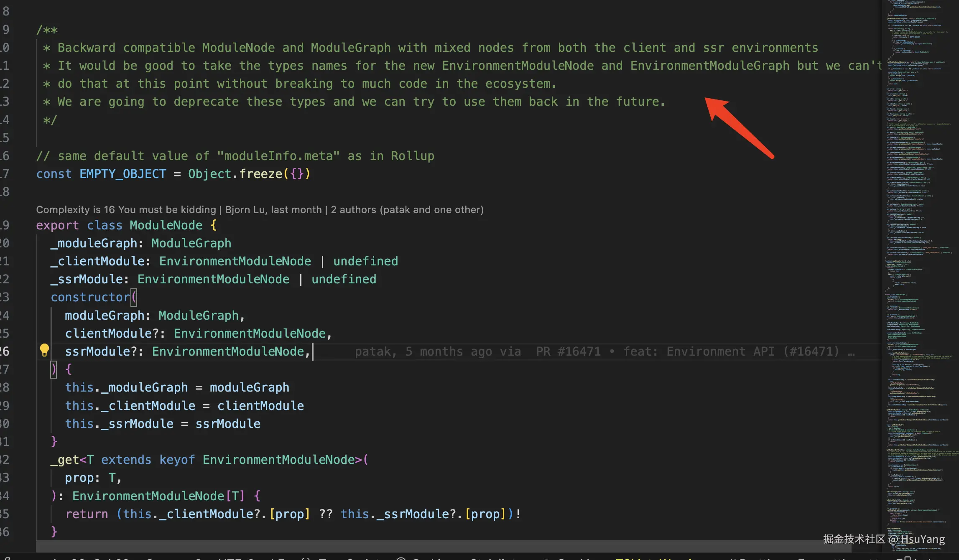Open 'Bjorn Lu, last month' blame code lens
Image resolution: width=959 pixels, height=560 pixels.
pos(273,210)
